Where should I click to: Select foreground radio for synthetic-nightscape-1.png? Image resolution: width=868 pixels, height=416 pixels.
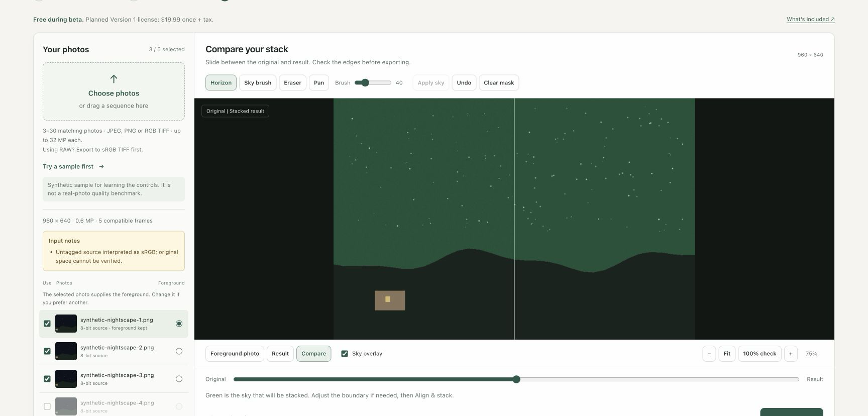[179, 324]
